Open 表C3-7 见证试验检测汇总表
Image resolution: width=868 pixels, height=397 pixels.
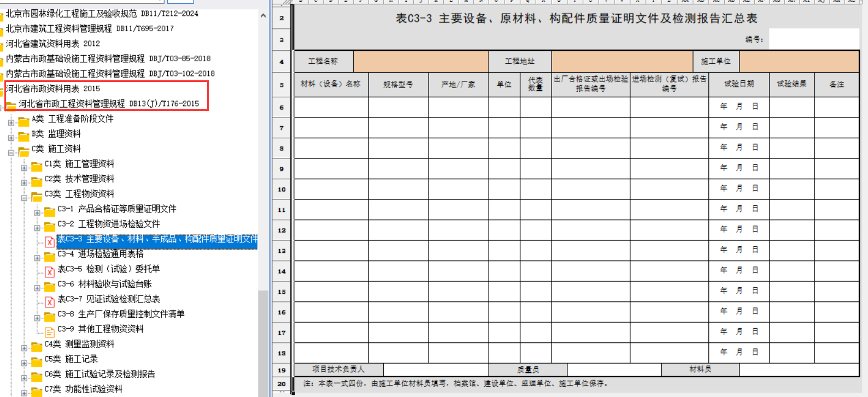[109, 299]
